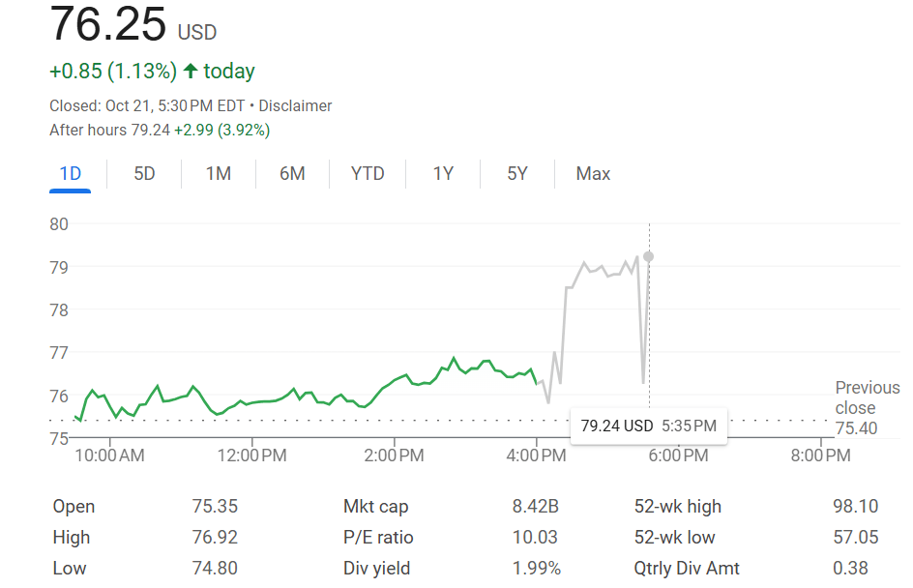Click the green up-arrow beside today
This screenshot has height=588, width=913.
[x=190, y=71]
